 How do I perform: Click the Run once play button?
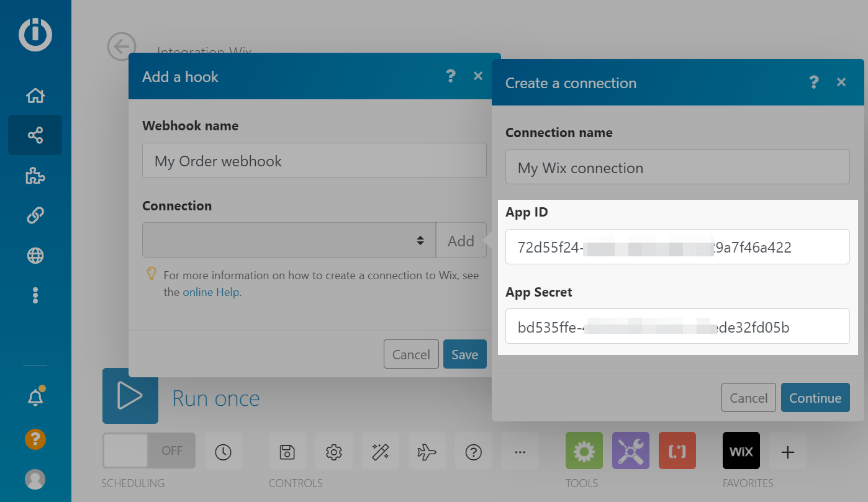130,397
